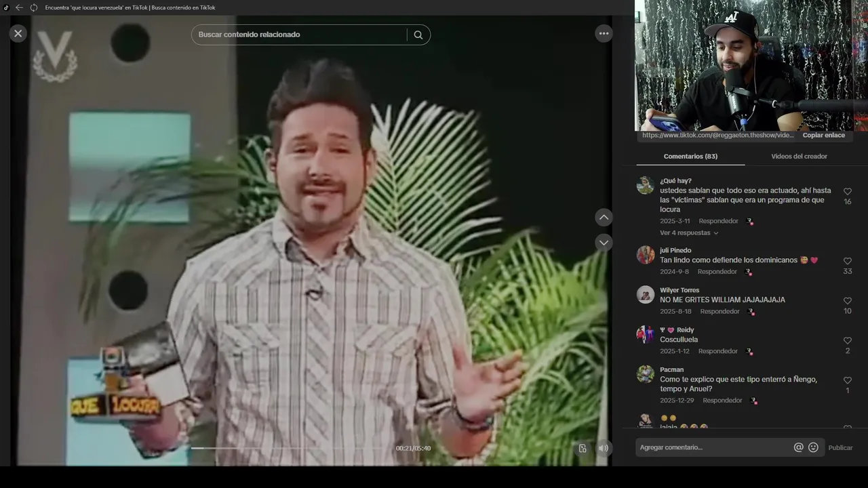Like juli Pinedo's comment
868x488 pixels.
[847, 261]
